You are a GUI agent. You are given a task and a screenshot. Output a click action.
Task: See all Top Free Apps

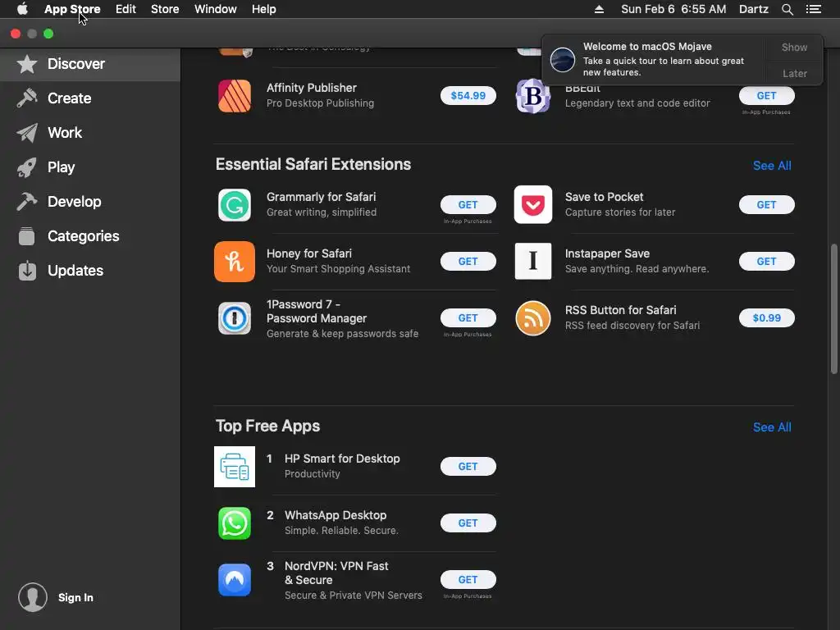coord(772,427)
